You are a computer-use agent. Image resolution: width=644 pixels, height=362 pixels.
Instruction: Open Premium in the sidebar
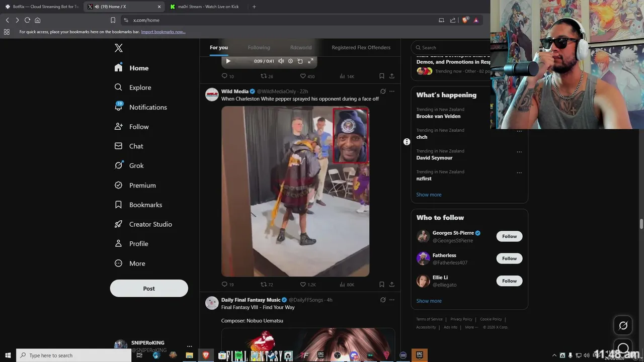tap(135, 185)
